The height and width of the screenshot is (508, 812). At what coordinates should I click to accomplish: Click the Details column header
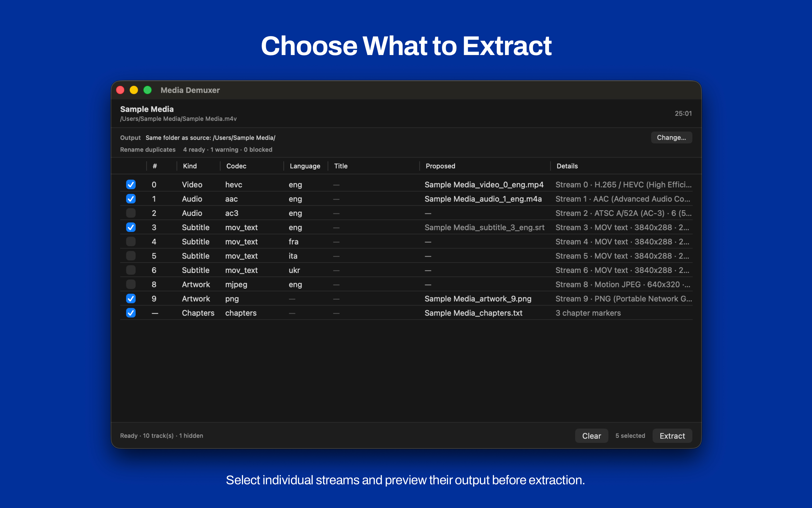(x=567, y=166)
